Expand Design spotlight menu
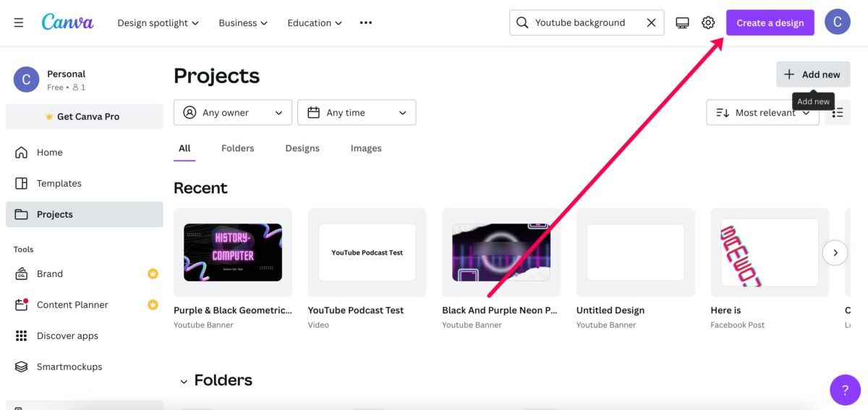Screen dimensions: 868x410 tap(158, 23)
